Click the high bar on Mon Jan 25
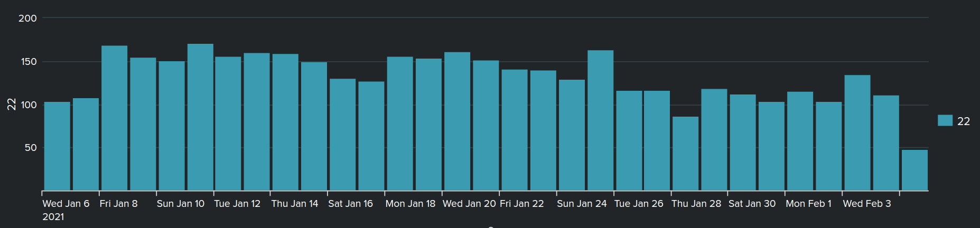 pyautogui.click(x=600, y=120)
